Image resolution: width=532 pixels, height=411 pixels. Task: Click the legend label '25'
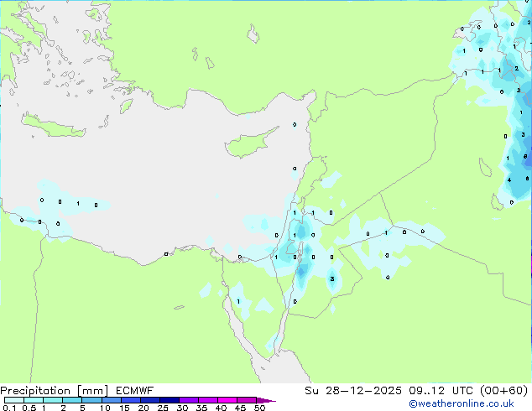tap(163, 408)
